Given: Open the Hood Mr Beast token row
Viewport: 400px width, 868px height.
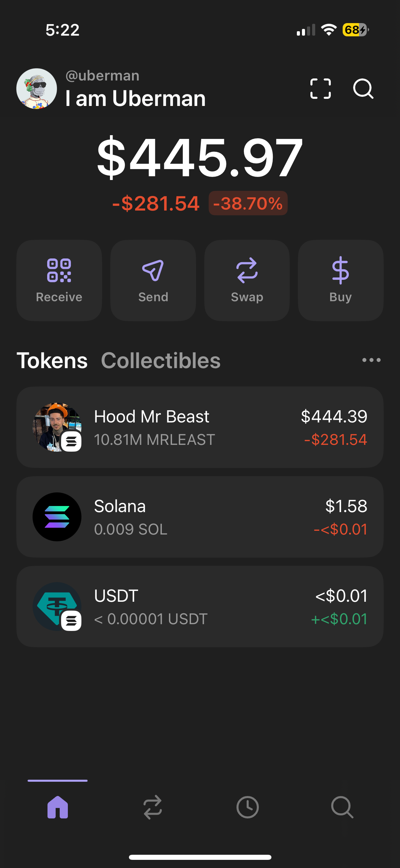Looking at the screenshot, I should [200, 427].
